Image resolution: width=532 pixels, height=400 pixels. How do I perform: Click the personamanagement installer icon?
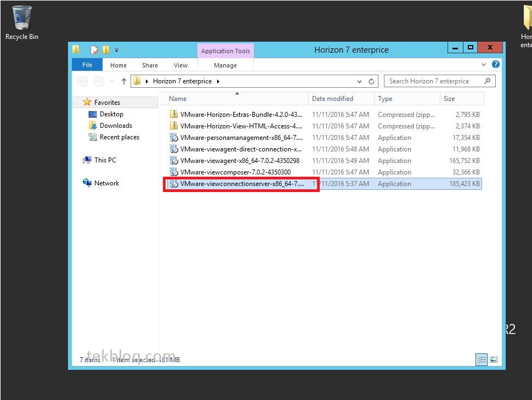pos(174,138)
